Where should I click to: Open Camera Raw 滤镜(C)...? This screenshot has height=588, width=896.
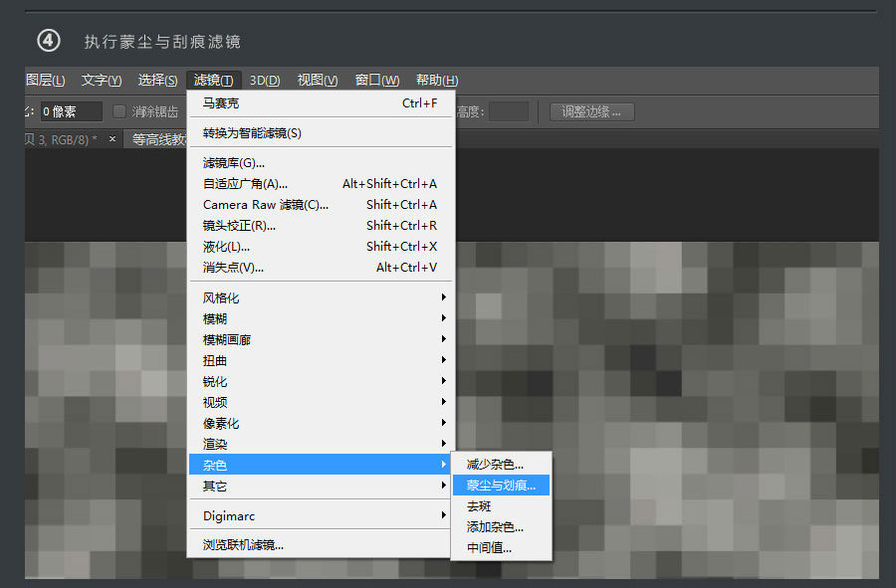point(320,205)
